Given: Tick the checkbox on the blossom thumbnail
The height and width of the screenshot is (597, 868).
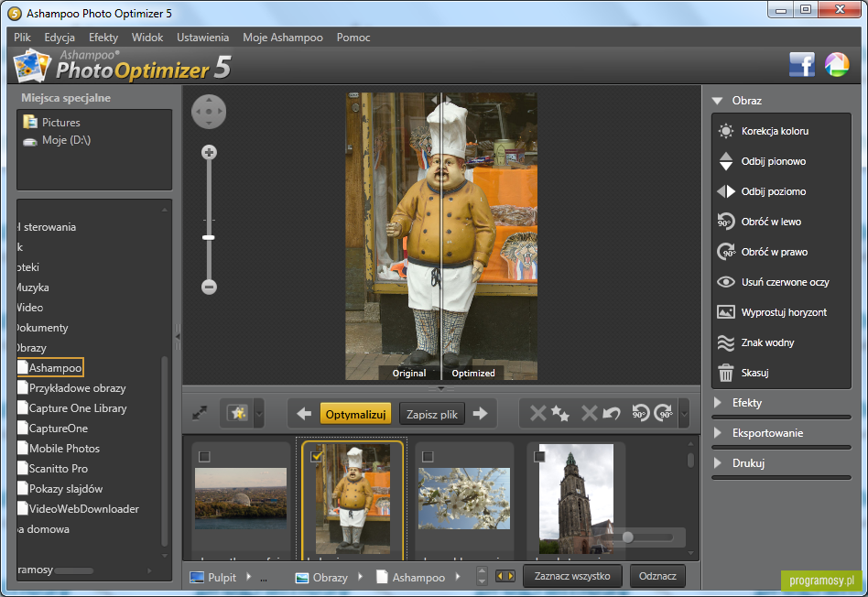Looking at the screenshot, I should [428, 456].
